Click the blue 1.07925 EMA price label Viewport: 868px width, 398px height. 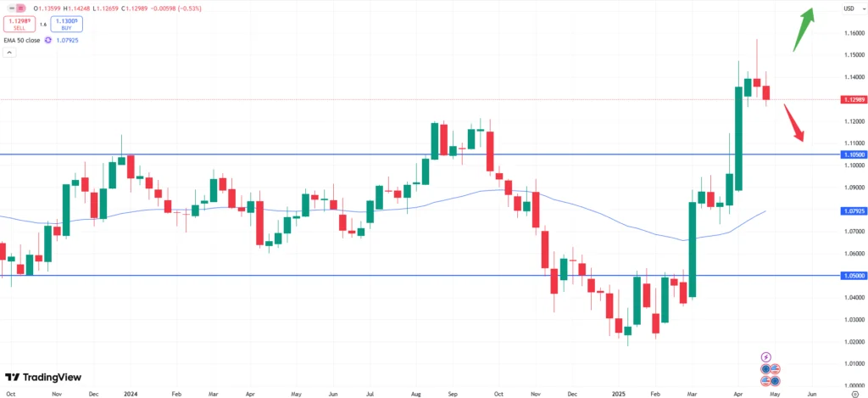click(x=852, y=210)
